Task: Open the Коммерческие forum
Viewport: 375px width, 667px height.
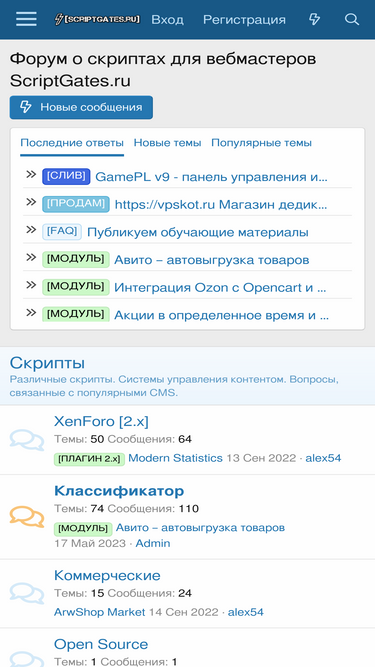Action: pos(107,575)
